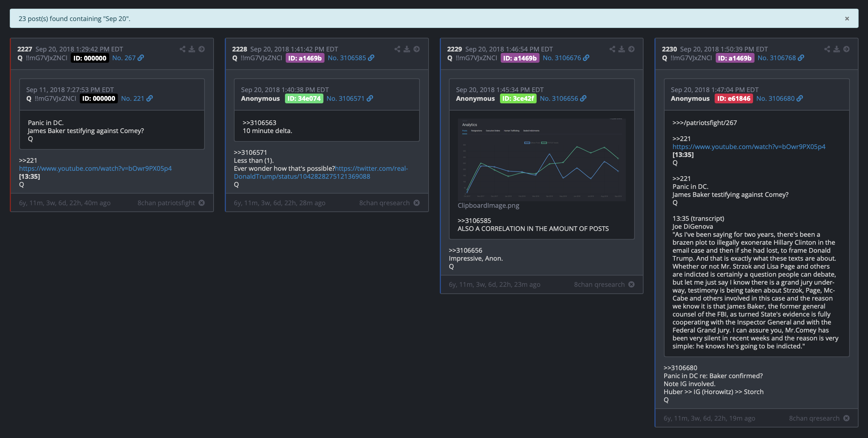This screenshot has width=868, height=438.
Task: Open post No. 267 link
Action: pos(128,58)
